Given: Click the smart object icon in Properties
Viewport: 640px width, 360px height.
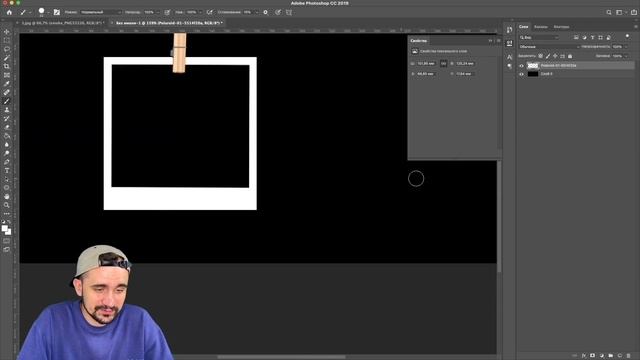Looking at the screenshot, I should [x=415, y=51].
